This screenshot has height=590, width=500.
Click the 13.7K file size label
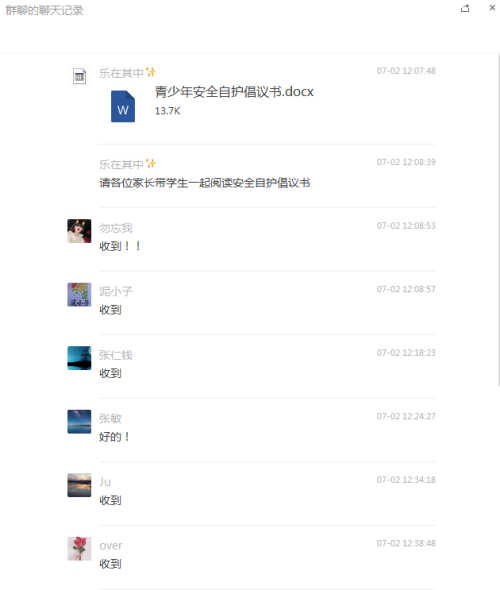pos(167,111)
